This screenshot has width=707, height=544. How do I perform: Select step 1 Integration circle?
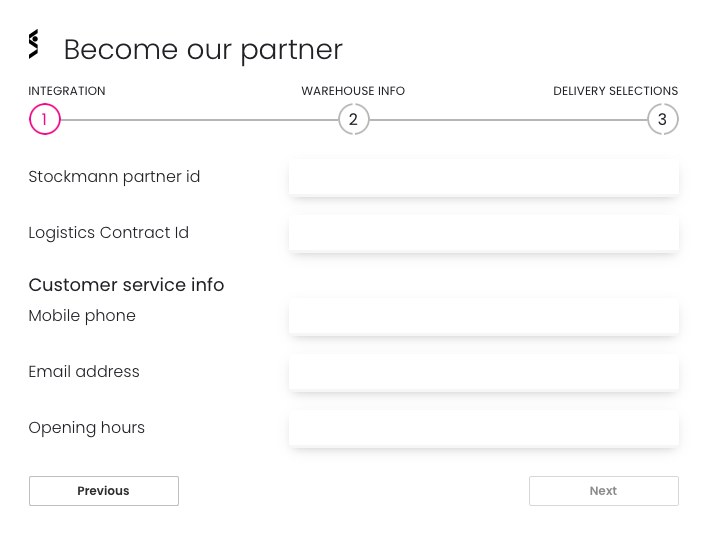45,119
